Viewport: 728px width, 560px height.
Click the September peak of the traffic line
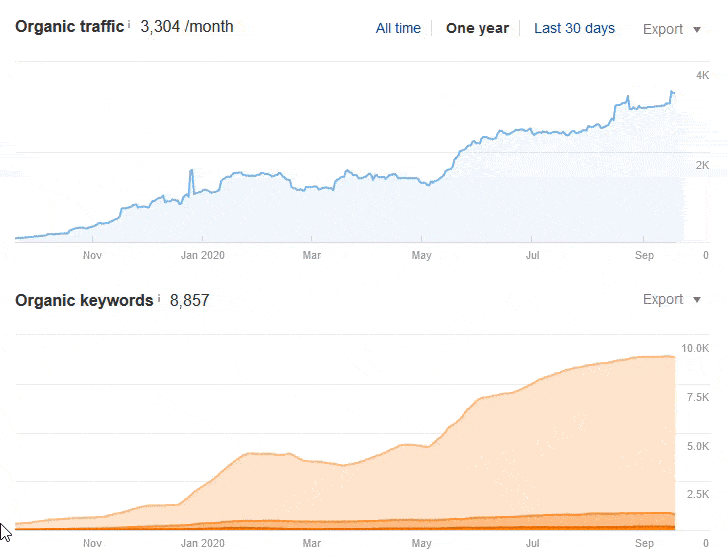[x=672, y=93]
